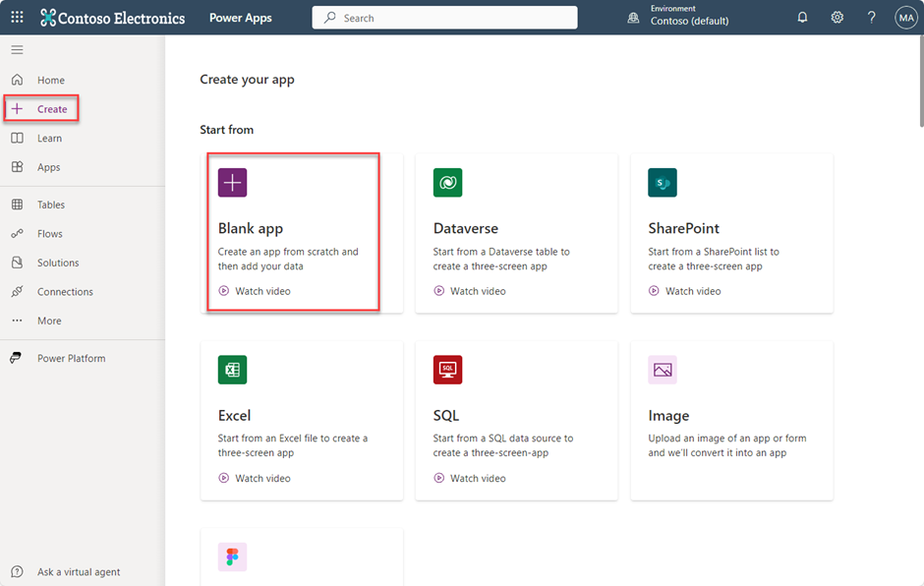Screen dimensions: 924x586
Task: Choose the SharePoint card title
Action: click(x=683, y=228)
